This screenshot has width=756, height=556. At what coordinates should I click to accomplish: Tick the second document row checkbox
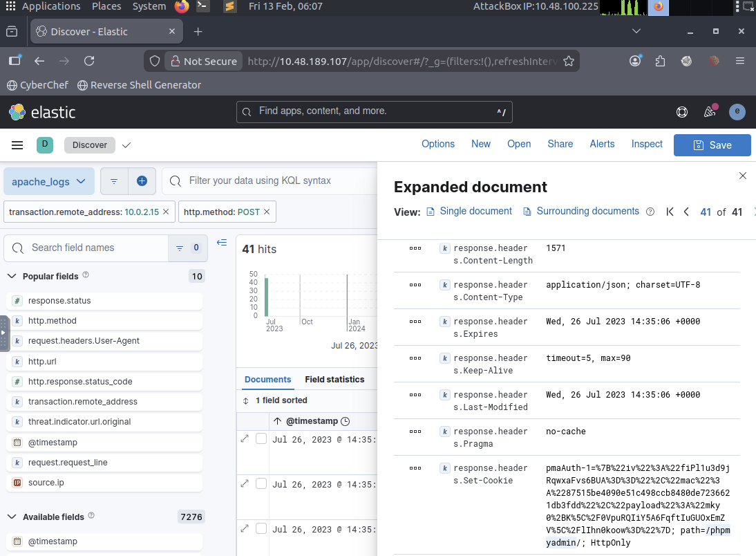point(261,483)
